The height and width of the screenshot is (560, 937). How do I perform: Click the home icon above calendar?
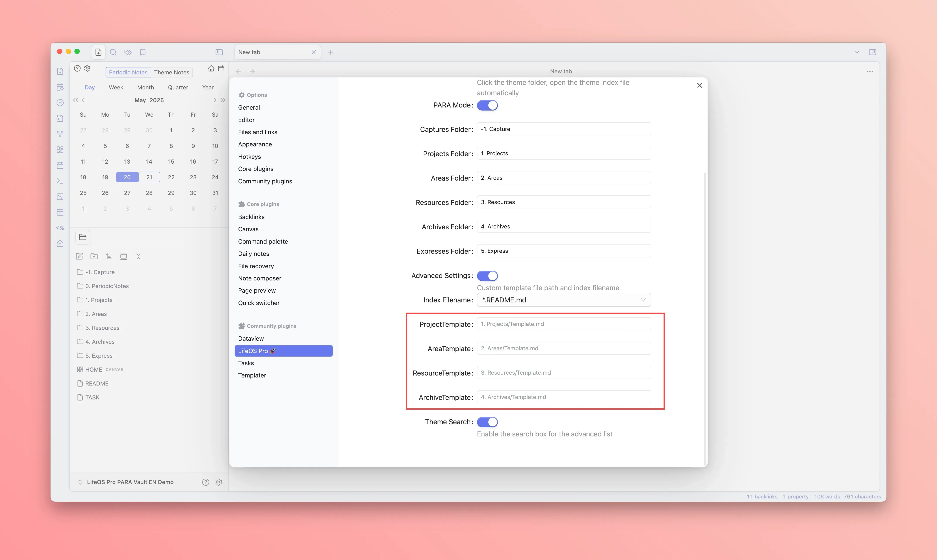tap(211, 68)
